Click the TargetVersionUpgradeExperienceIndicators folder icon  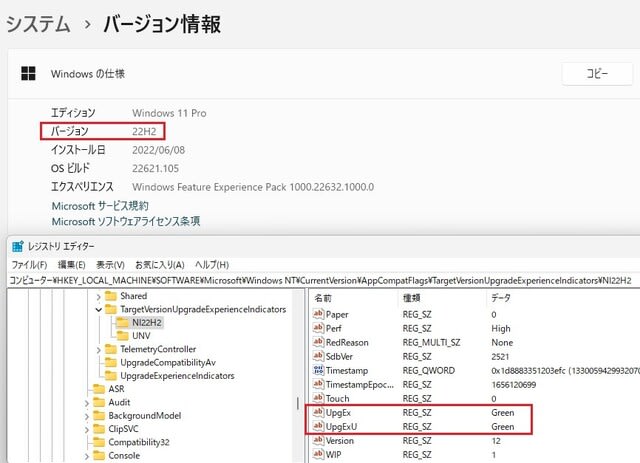pos(111,309)
